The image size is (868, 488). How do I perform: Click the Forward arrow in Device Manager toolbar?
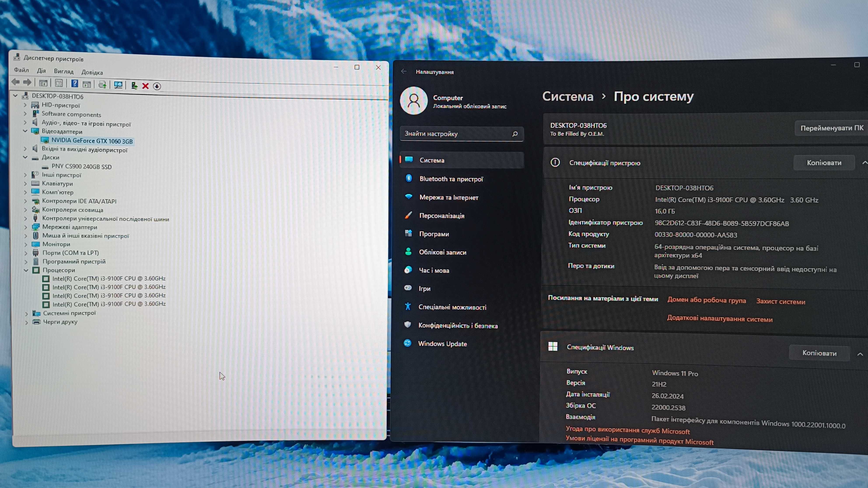(27, 82)
